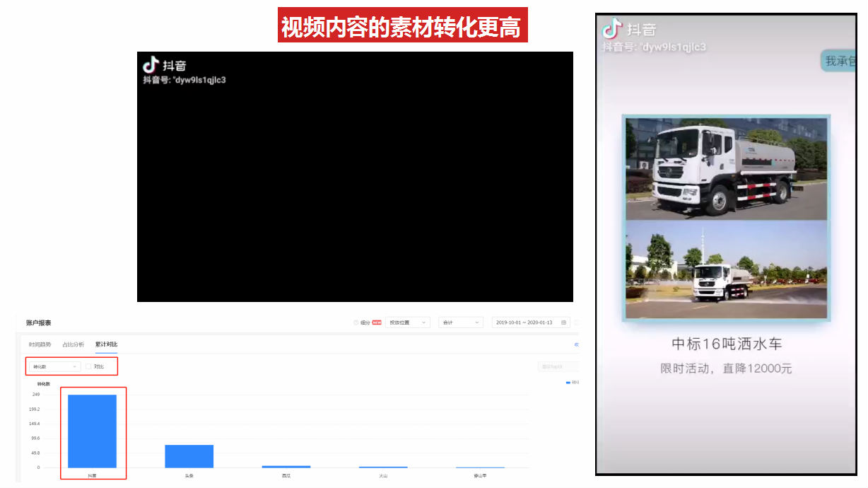The width and height of the screenshot is (868, 488).
Task: Click the bottom spraying truck photo
Action: 726,269
